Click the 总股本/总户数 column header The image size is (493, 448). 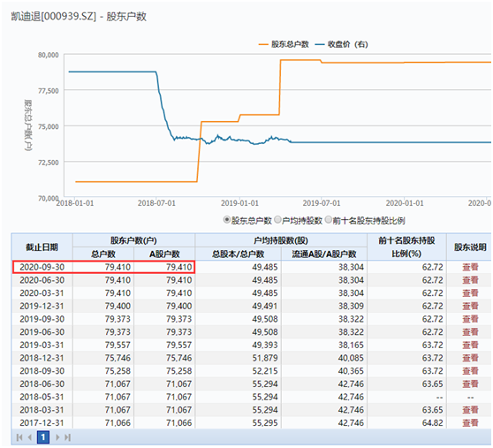238,254
